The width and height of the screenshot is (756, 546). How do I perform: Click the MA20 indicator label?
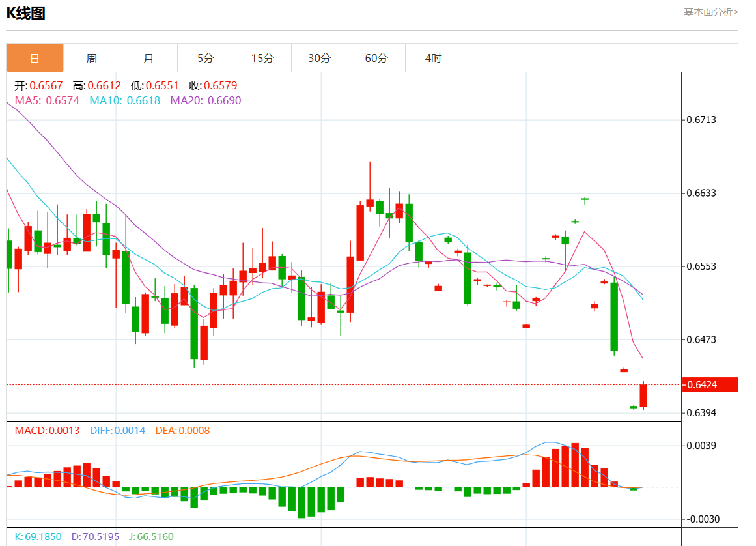pyautogui.click(x=205, y=100)
